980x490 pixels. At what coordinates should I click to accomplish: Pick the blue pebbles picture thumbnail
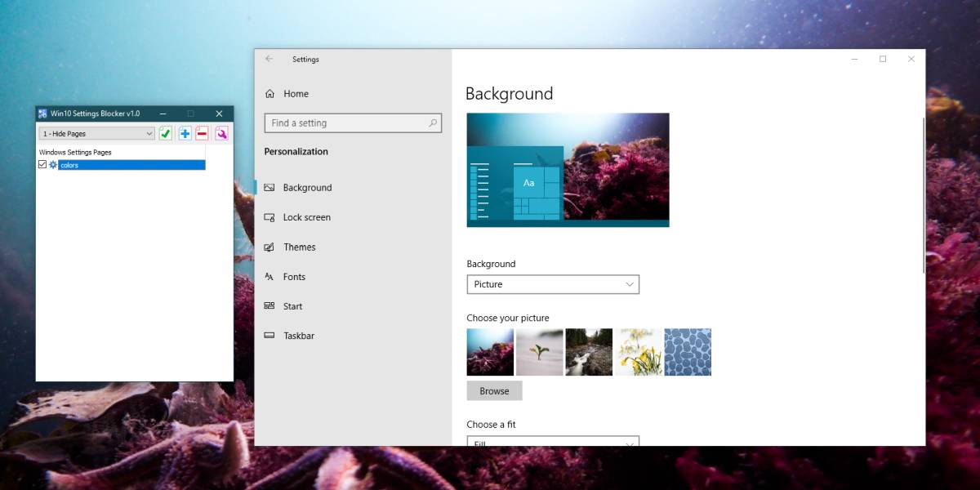688,352
